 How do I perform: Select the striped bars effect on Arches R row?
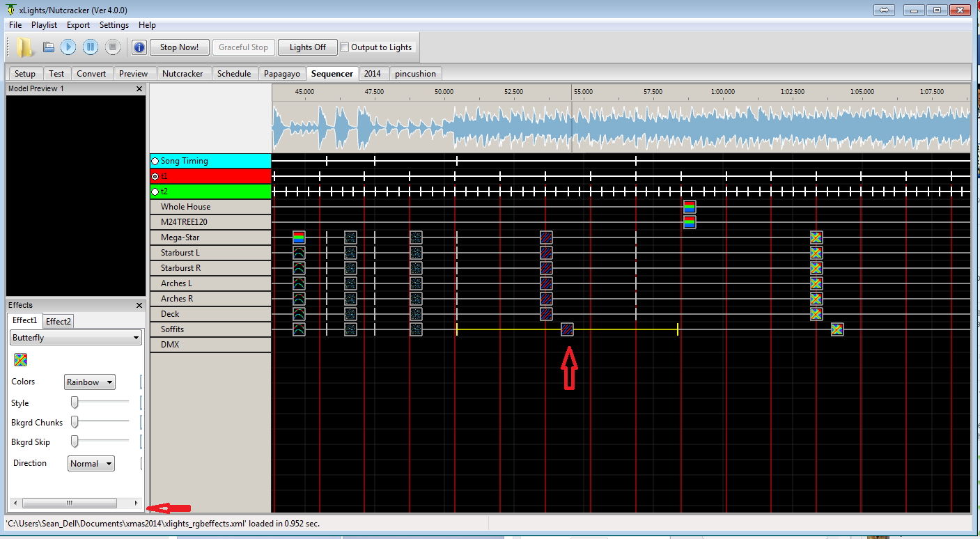coord(546,299)
